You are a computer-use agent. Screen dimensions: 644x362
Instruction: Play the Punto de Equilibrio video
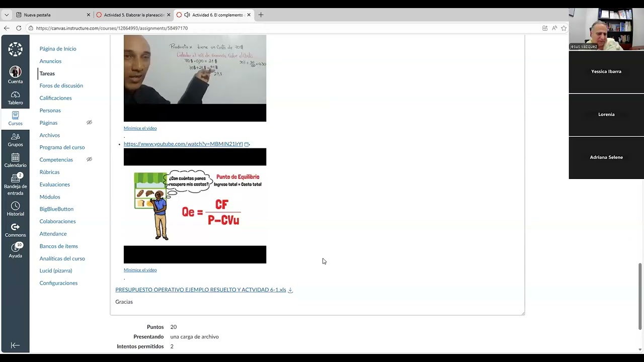195,206
